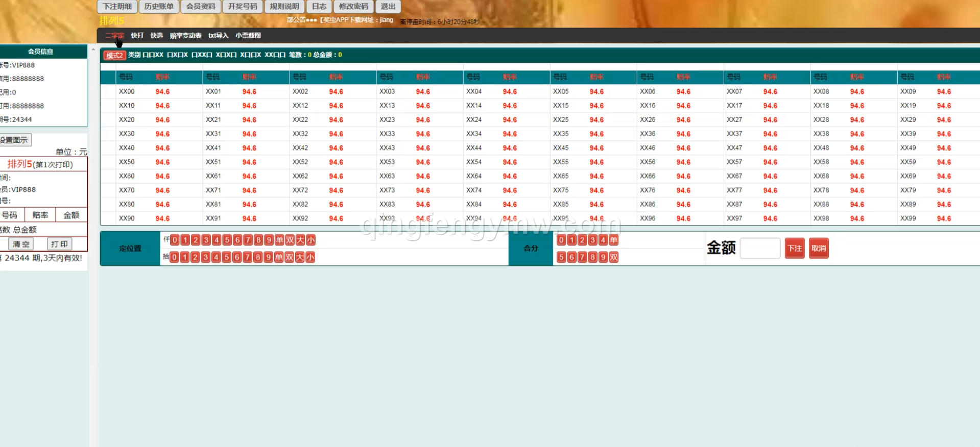980x447 pixels.
Task: Click the 打印 button in the receipt panel
Action: click(59, 244)
